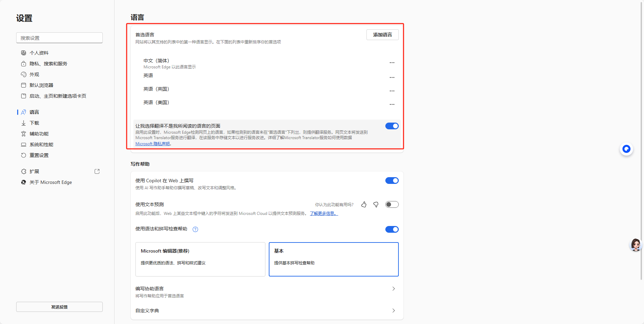The image size is (644, 324).
Task: Open the 辅助功能 accessibility settings
Action: [x=38, y=133]
